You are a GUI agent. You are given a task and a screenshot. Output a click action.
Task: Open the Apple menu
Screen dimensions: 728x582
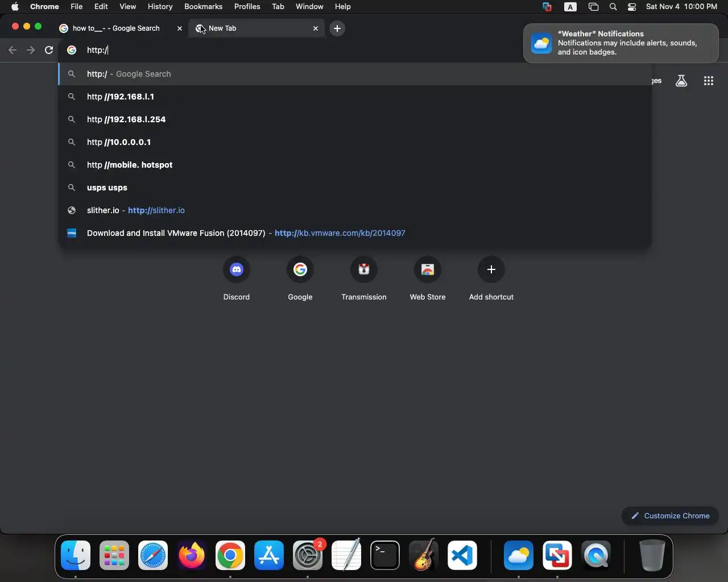point(15,7)
